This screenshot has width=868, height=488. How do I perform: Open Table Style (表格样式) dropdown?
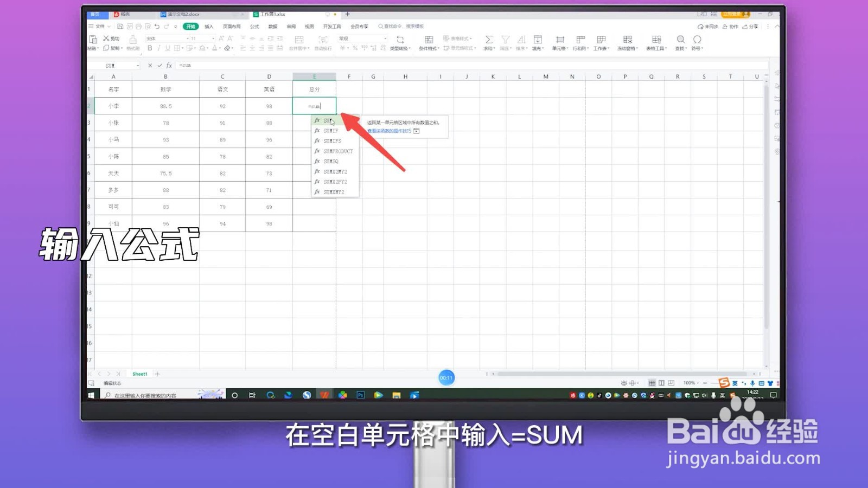tap(457, 38)
